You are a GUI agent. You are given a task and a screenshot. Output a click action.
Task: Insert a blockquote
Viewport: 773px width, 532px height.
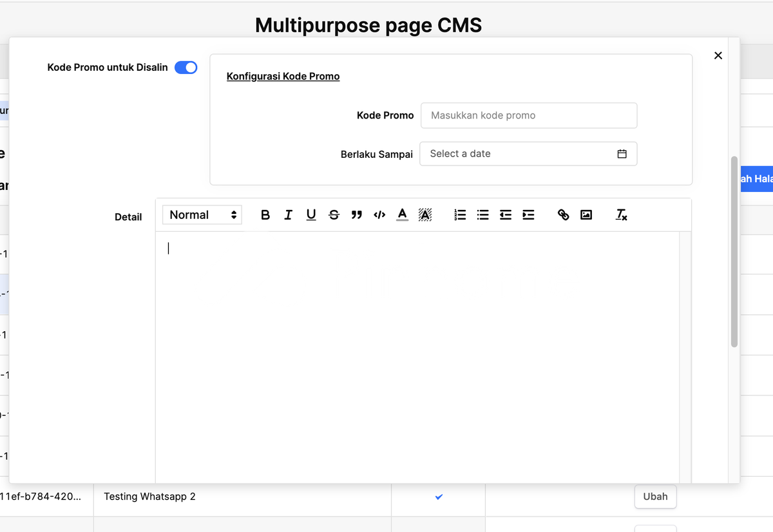coord(356,215)
